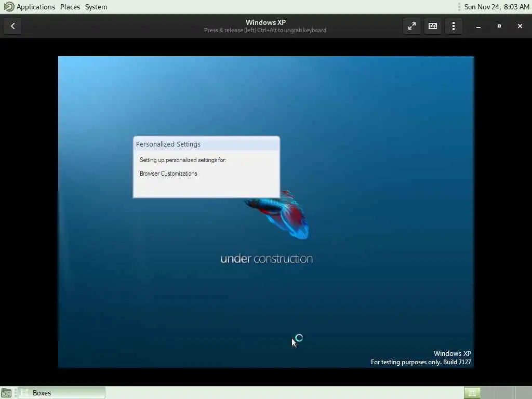Select the active first workspace
This screenshot has height=399, width=532.
coord(472,393)
